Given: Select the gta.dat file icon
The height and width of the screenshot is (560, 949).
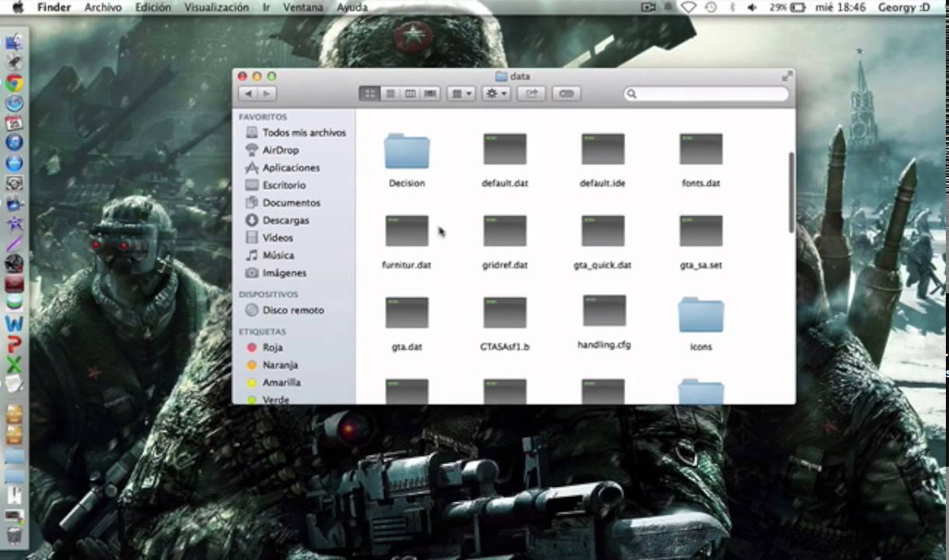Looking at the screenshot, I should [407, 313].
